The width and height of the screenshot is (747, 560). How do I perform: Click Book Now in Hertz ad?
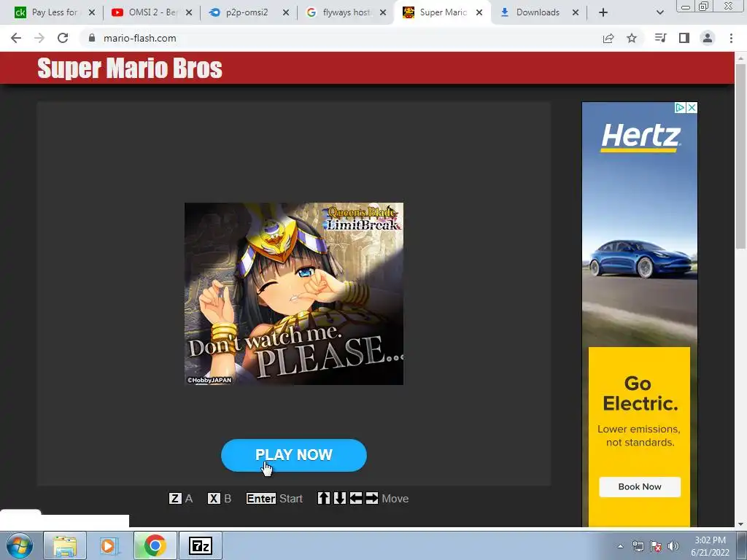pyautogui.click(x=639, y=486)
